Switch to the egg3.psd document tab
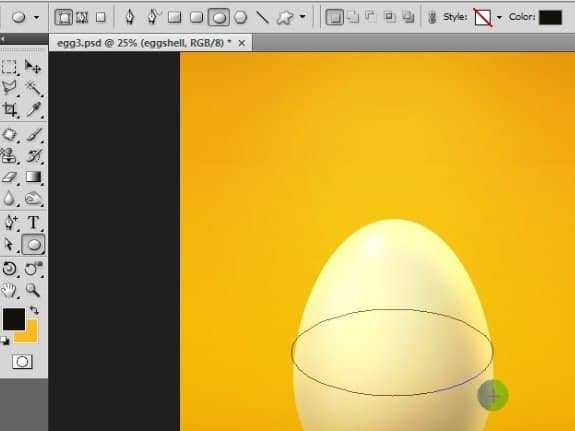575x431 pixels. coord(144,43)
